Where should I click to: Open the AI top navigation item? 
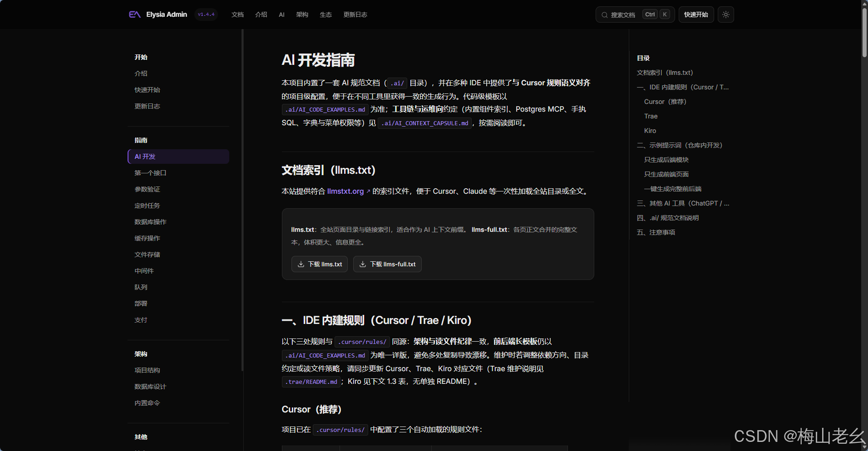click(x=281, y=15)
